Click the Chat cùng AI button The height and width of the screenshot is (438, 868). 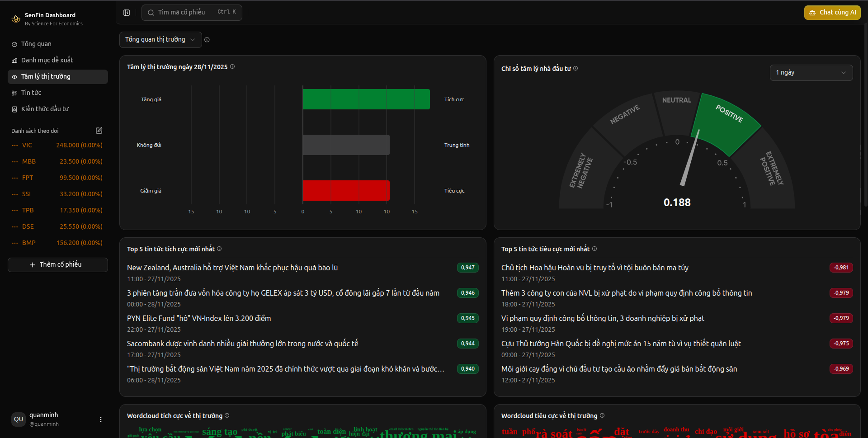832,13
